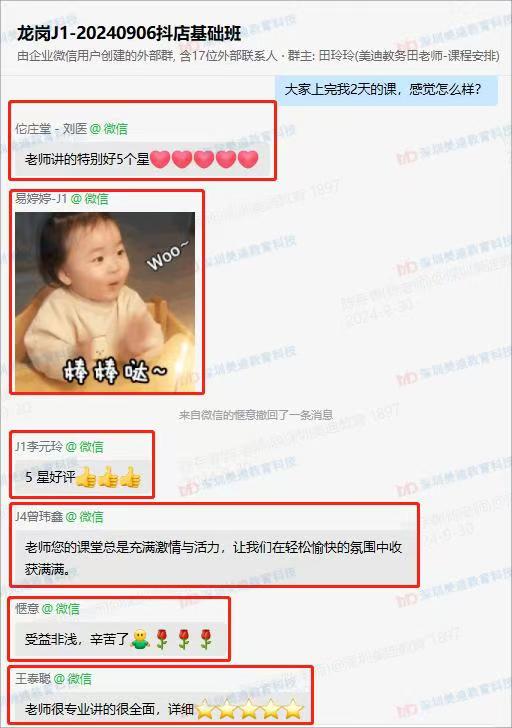Click sender name 易婷婷-J1
Image resolution: width=512 pixels, height=728 pixels.
(x=41, y=199)
